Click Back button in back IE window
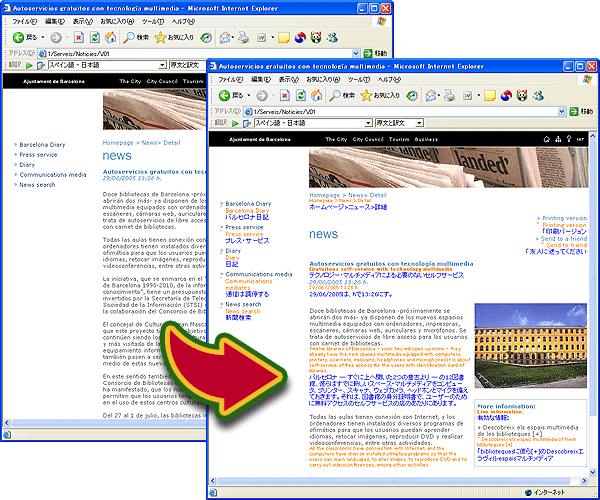This screenshot has width=600, height=500. (24, 37)
